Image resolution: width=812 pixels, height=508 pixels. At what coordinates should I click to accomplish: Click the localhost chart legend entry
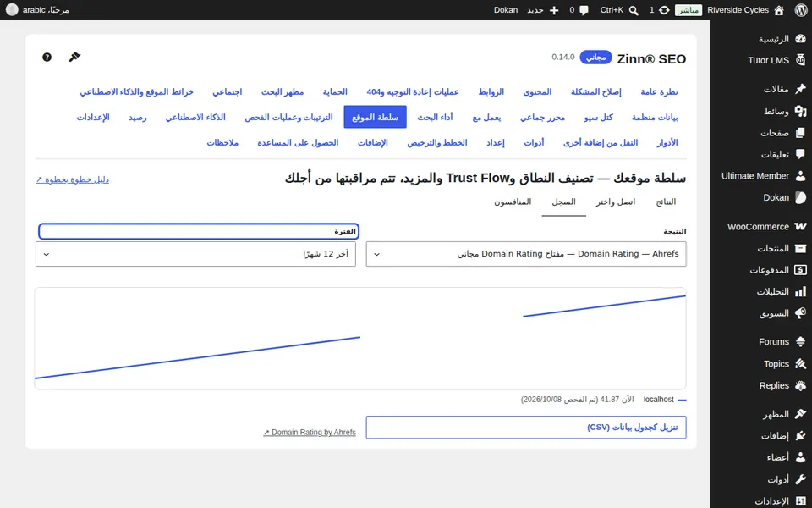click(665, 400)
